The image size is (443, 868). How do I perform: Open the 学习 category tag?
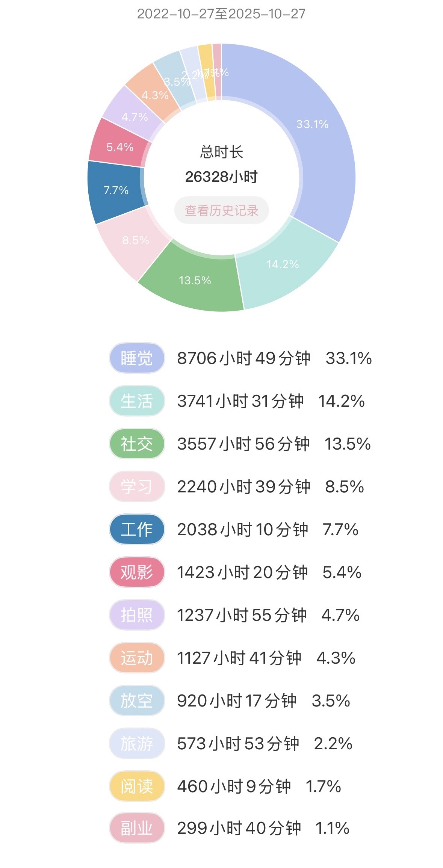(137, 486)
